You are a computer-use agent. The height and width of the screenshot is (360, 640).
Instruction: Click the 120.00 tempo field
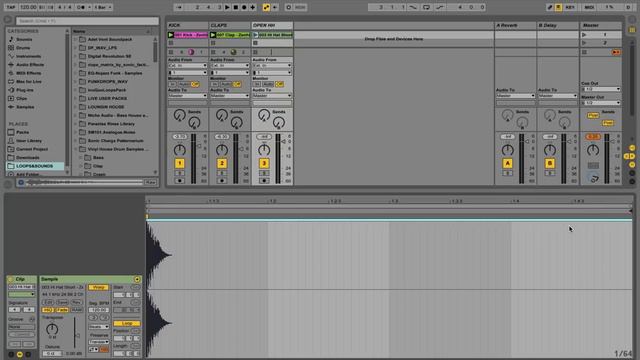pos(28,7)
